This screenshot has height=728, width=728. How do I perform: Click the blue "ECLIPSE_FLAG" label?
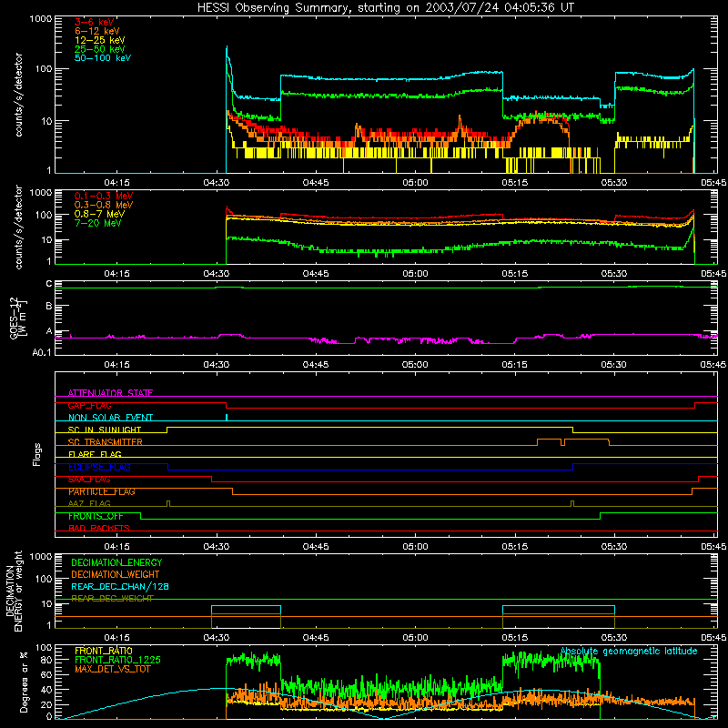click(99, 467)
